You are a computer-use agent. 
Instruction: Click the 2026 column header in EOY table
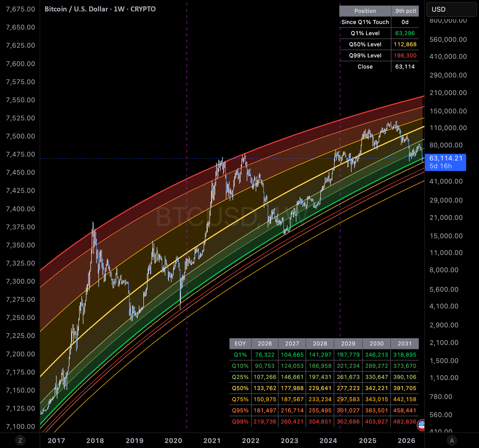[265, 344]
